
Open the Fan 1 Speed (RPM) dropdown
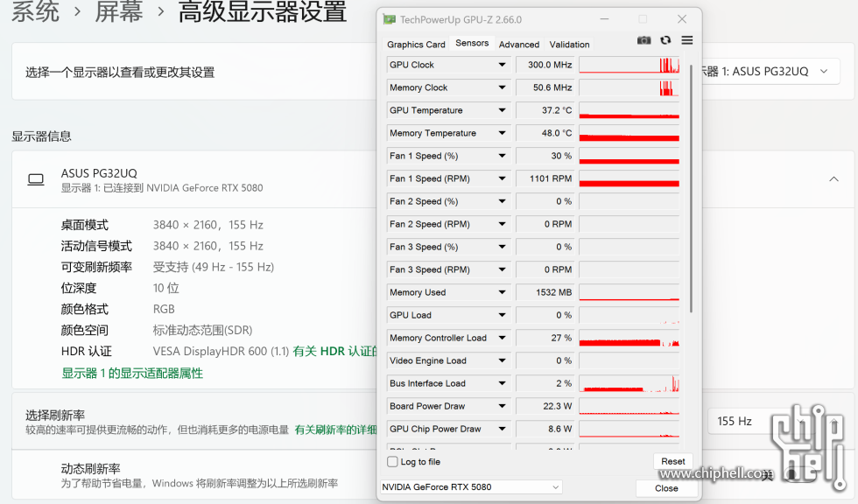click(502, 178)
